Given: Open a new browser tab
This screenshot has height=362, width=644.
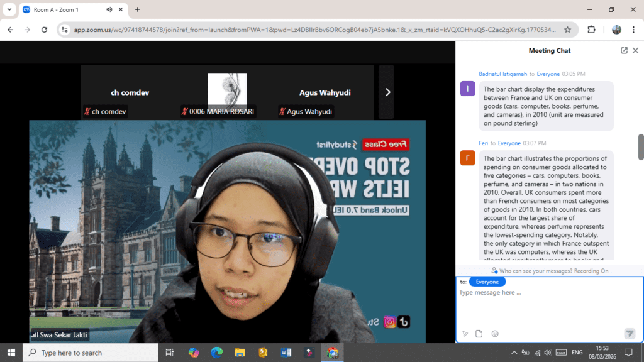Looking at the screenshot, I should pos(138,9).
